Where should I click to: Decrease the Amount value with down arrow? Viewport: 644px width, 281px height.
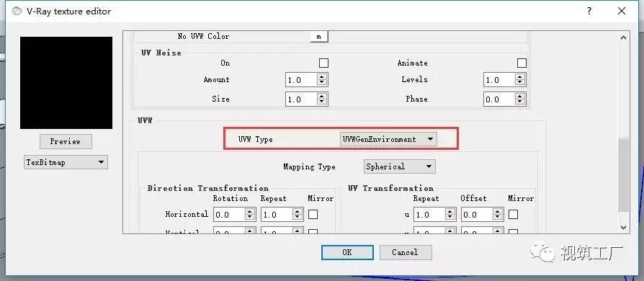pos(322,83)
